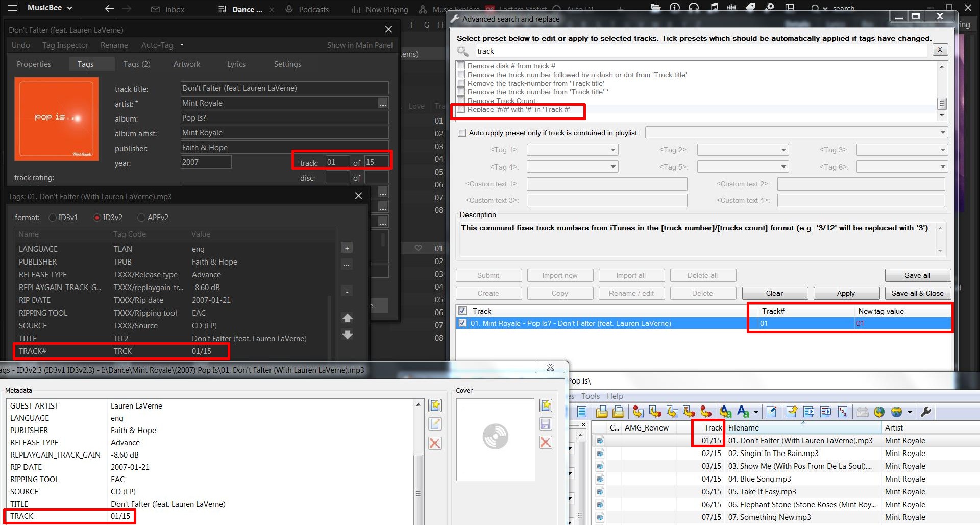Viewport: 980px width, 525px height.
Task: Open the <Tag 2> dropdown
Action: pyautogui.click(x=743, y=150)
